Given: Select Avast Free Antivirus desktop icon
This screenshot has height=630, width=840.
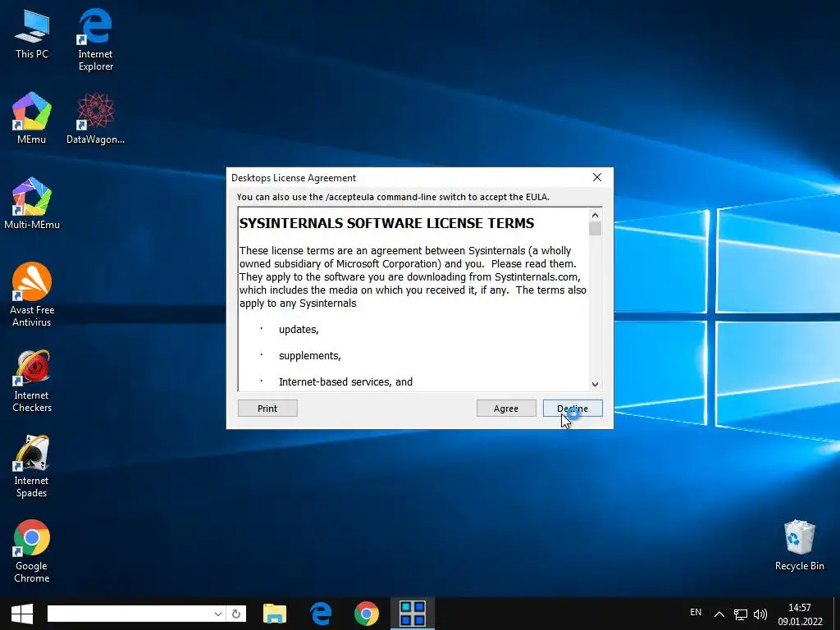Looking at the screenshot, I should tap(32, 294).
